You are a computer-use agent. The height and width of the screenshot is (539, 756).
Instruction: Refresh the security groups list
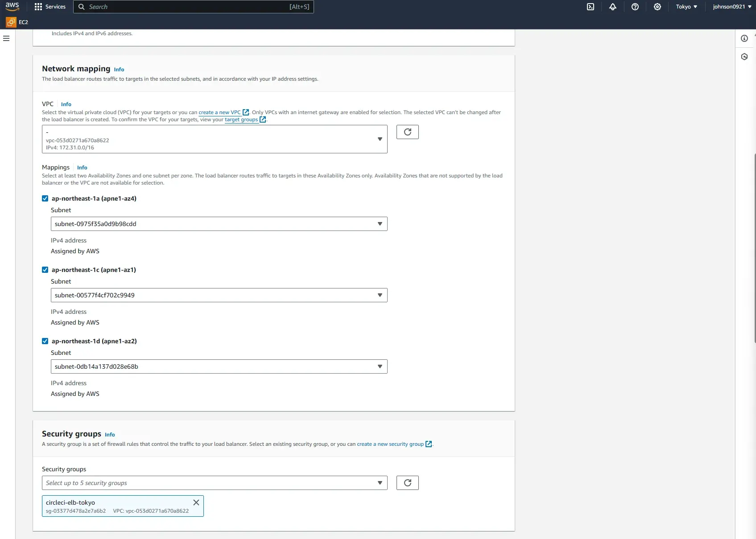(407, 482)
